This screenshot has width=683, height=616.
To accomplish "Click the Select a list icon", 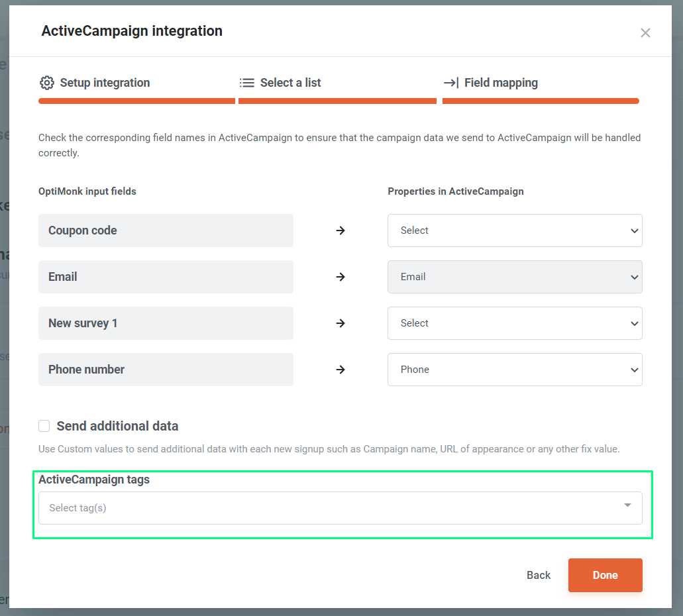I will 247,83.
